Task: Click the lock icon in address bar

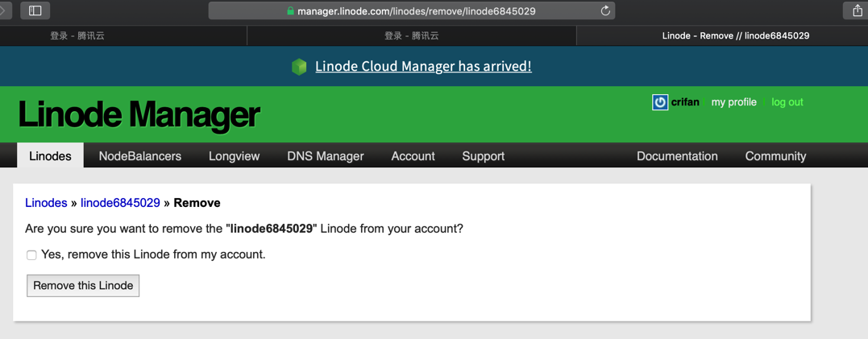Action: click(290, 11)
